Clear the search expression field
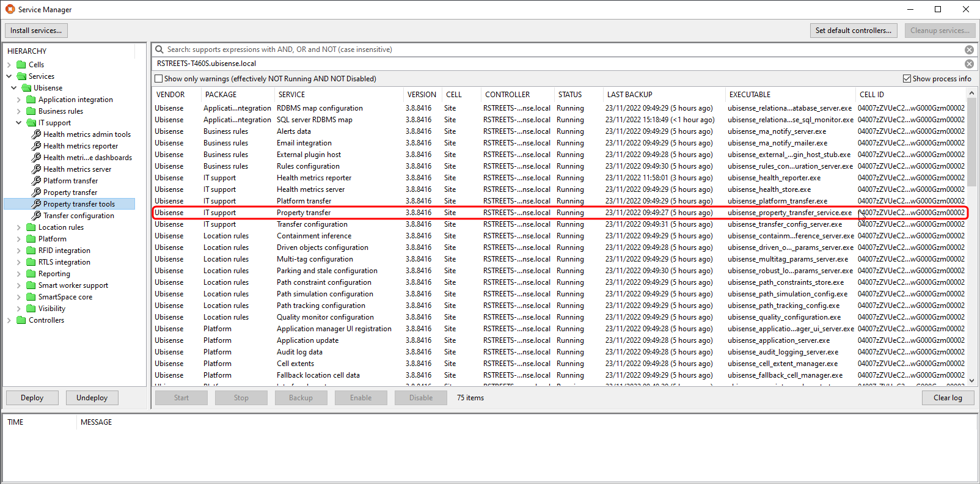Viewport: 980px width, 484px height. click(969, 50)
